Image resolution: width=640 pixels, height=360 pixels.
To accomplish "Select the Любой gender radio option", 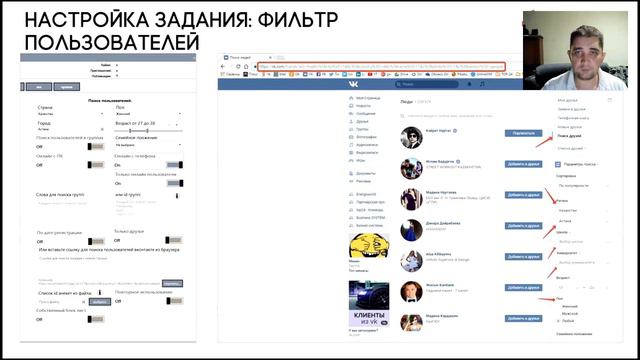I will 566,321.
